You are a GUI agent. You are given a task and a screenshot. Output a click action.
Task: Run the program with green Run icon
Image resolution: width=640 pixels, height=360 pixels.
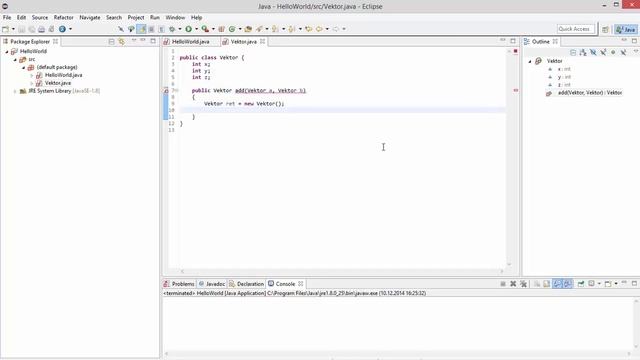[x=189, y=29]
